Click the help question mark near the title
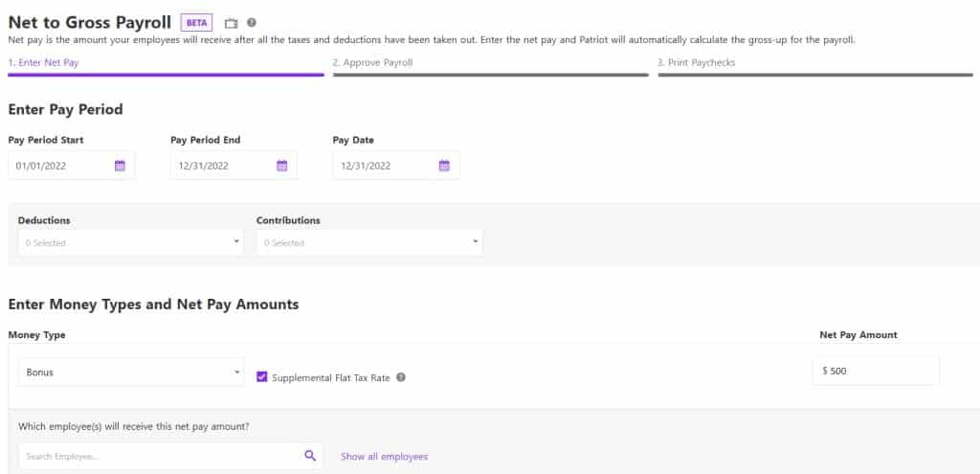Image resolution: width=980 pixels, height=474 pixels. [x=252, y=22]
